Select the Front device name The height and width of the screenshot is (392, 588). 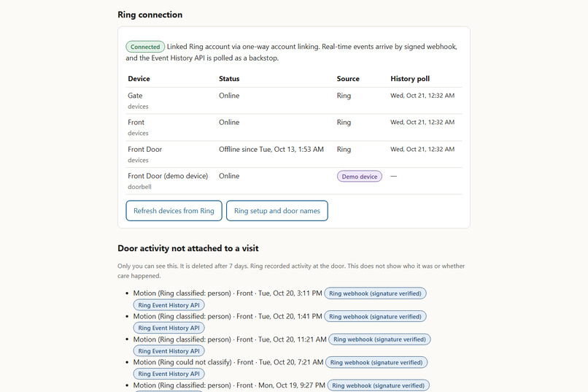coord(136,123)
